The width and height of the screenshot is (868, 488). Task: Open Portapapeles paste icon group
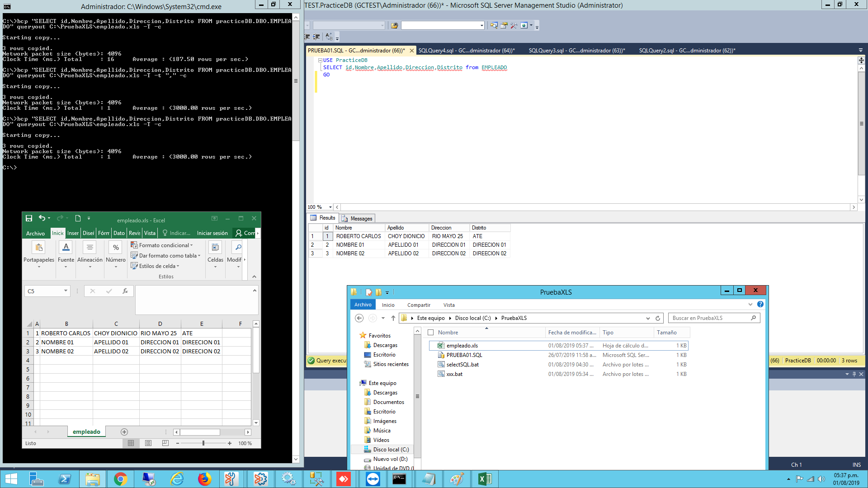point(39,248)
